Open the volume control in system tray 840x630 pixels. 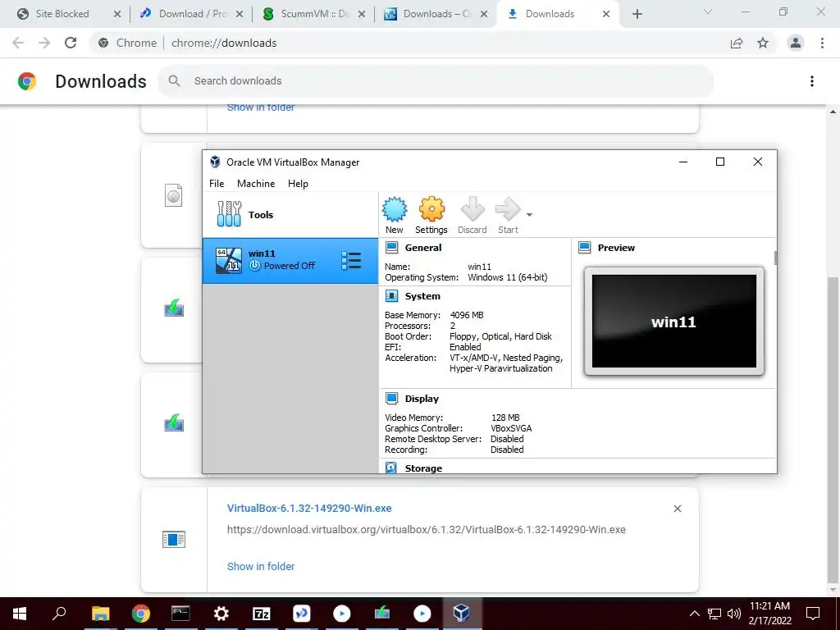point(734,614)
